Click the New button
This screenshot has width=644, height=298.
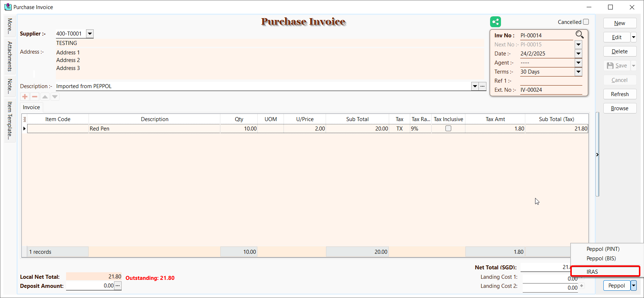pyautogui.click(x=620, y=23)
